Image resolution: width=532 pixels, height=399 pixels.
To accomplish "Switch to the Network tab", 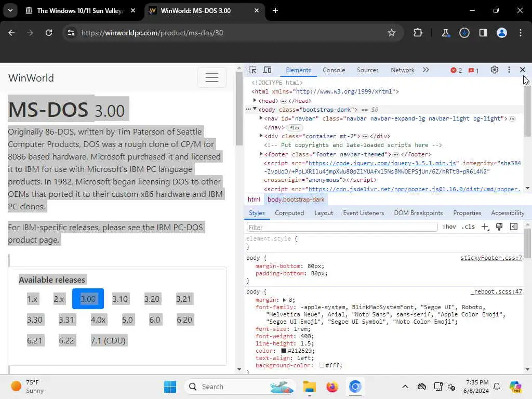I will (403, 70).
